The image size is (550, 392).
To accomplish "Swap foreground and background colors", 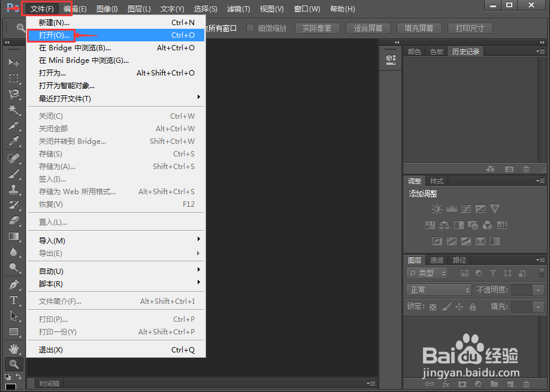I will point(19,376).
